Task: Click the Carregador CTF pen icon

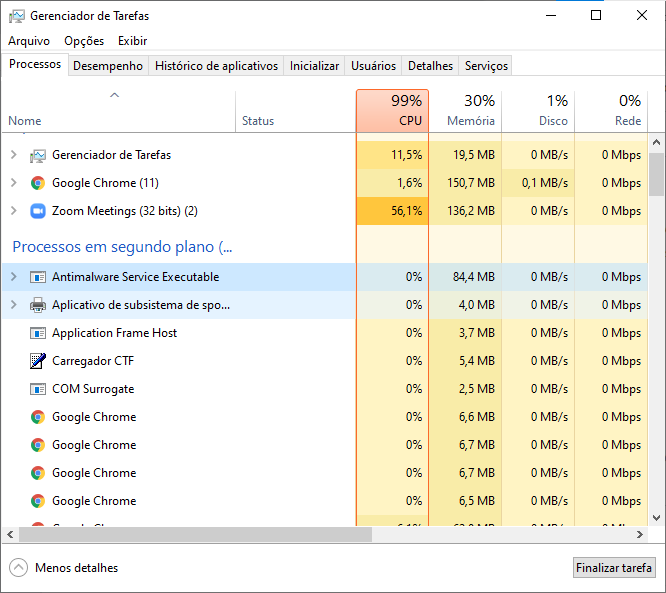Action: click(38, 361)
